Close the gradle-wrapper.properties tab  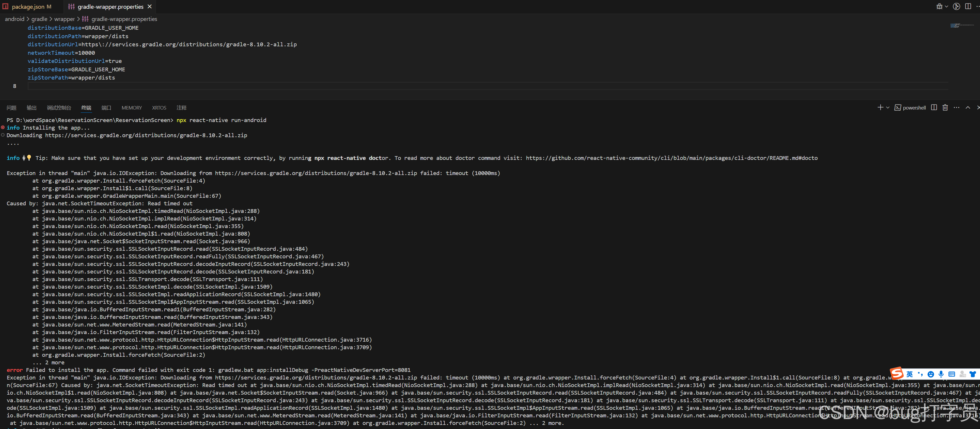(149, 7)
